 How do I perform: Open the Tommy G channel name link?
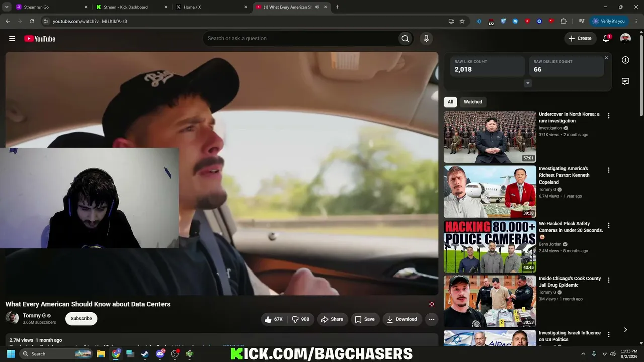34,316
